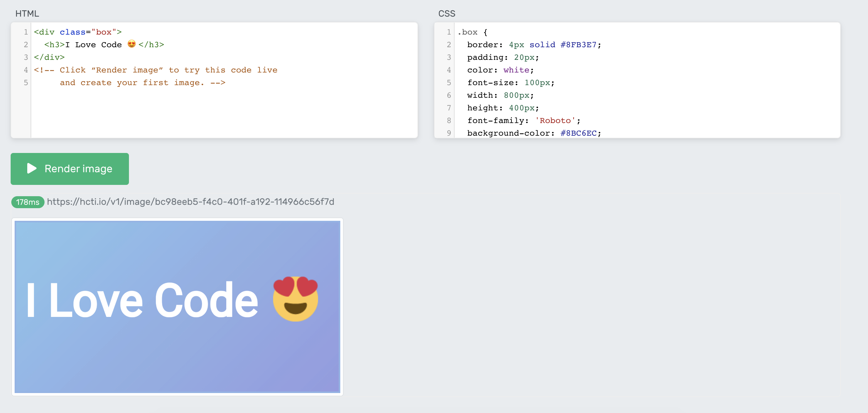Click the 178ms render time badge
Screen dimensions: 868x413
28,202
